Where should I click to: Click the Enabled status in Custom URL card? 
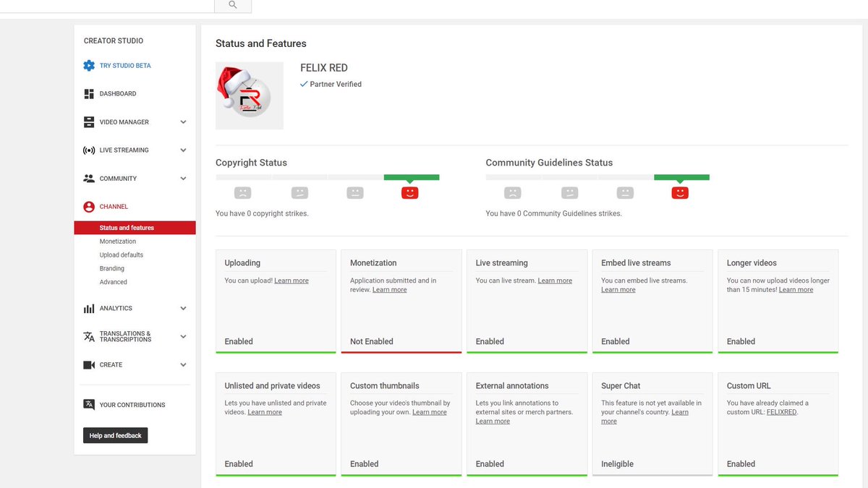(741, 464)
